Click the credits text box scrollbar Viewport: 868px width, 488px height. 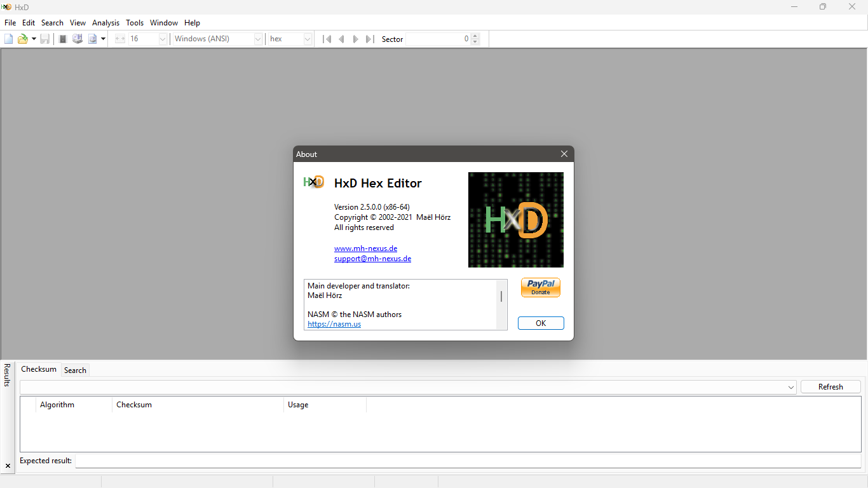pyautogui.click(x=501, y=304)
